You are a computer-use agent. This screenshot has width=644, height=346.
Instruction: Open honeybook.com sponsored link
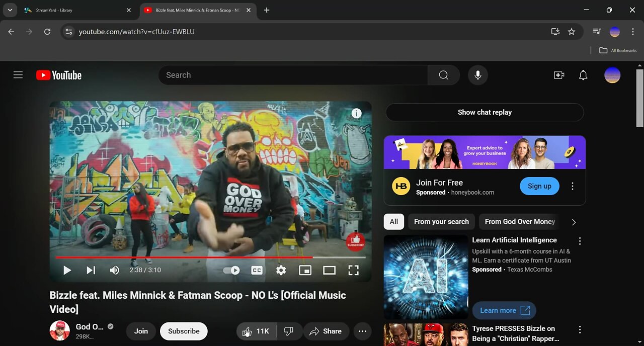(472, 193)
